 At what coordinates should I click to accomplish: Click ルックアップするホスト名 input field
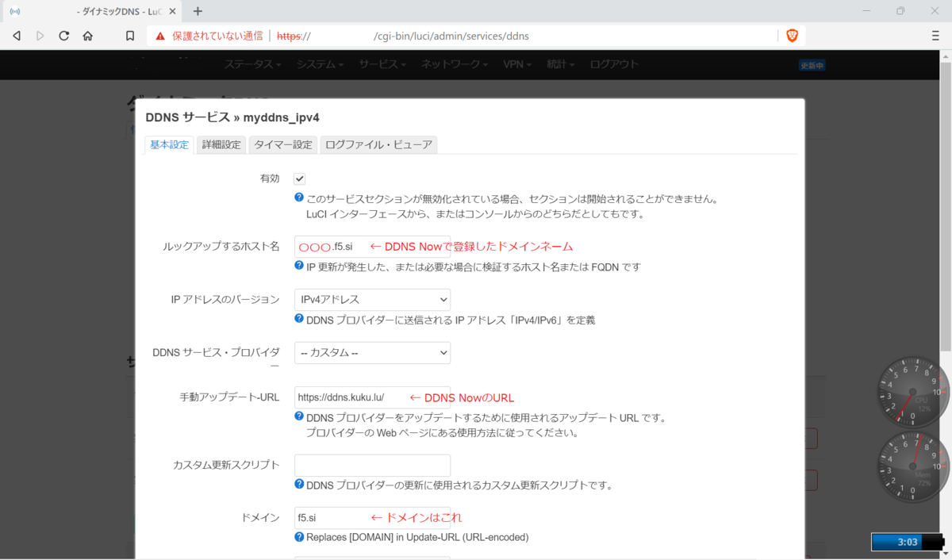(372, 246)
